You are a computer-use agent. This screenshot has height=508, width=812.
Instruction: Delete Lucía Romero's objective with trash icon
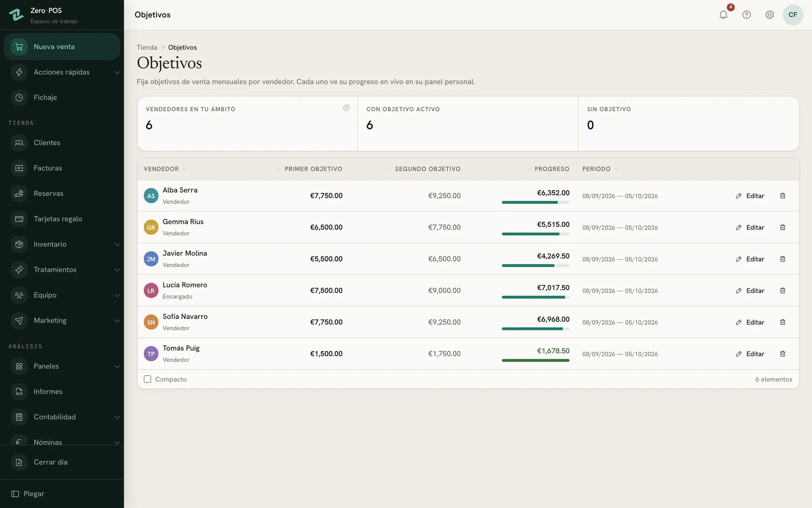[782, 291]
